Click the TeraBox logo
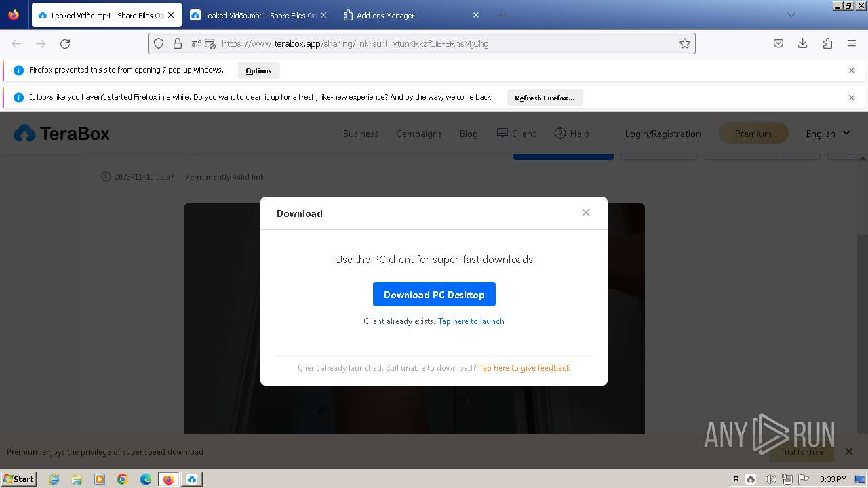The height and width of the screenshot is (488, 868). pos(62,134)
